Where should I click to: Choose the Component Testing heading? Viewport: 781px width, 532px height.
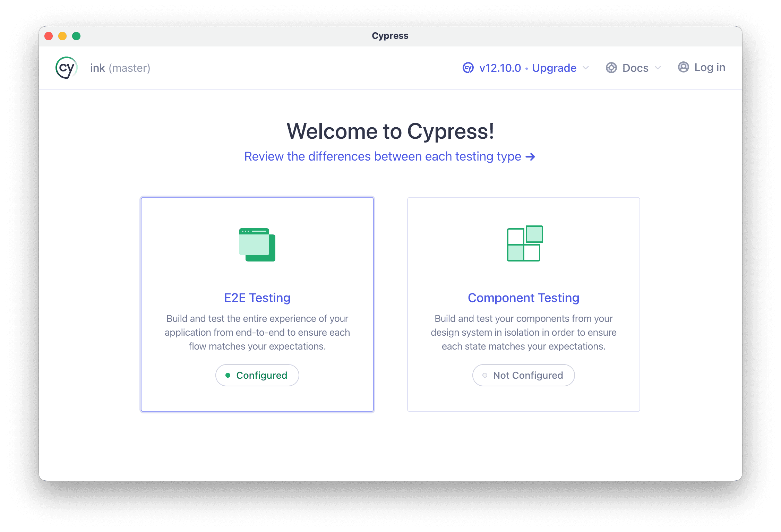pyautogui.click(x=523, y=298)
